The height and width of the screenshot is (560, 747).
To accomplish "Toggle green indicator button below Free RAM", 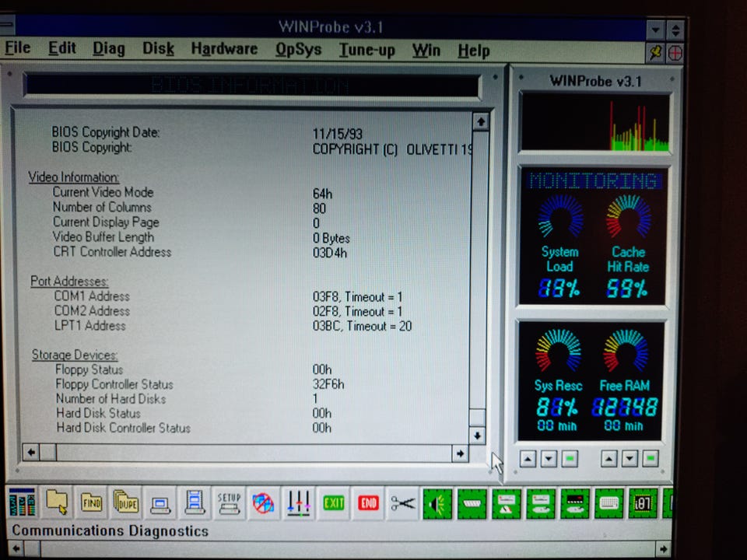I will click(651, 459).
